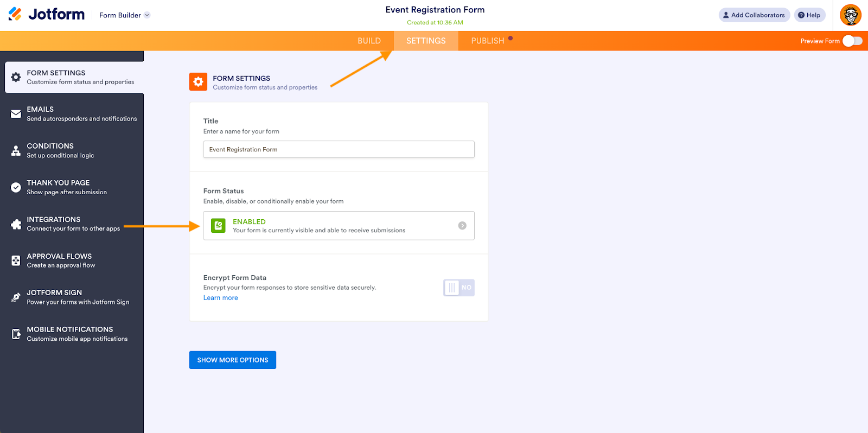The height and width of the screenshot is (433, 868).
Task: Click Add Collaborators button
Action: pos(754,15)
